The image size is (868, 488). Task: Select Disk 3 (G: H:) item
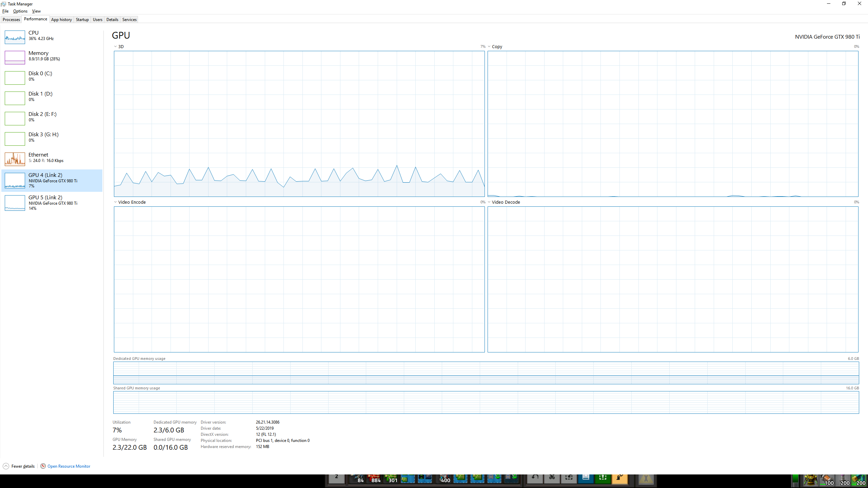point(43,137)
